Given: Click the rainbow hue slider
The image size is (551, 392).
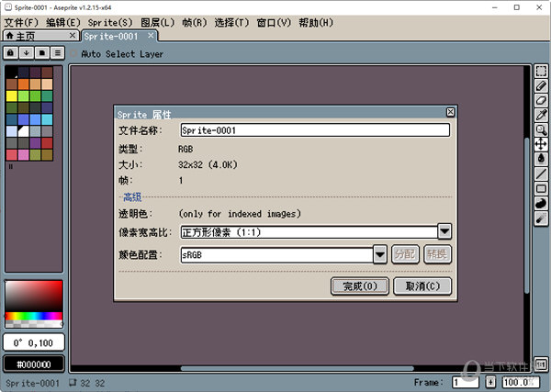Looking at the screenshot, I should 34,316.
